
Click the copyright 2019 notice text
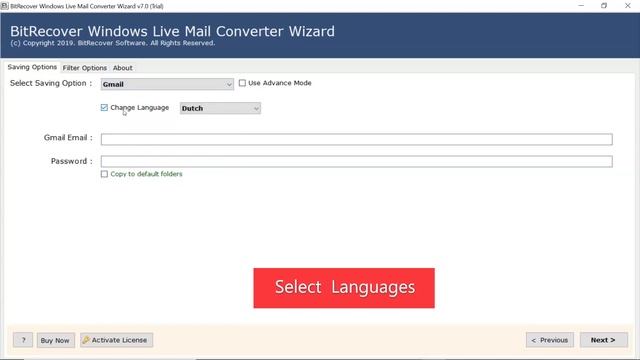113,43
